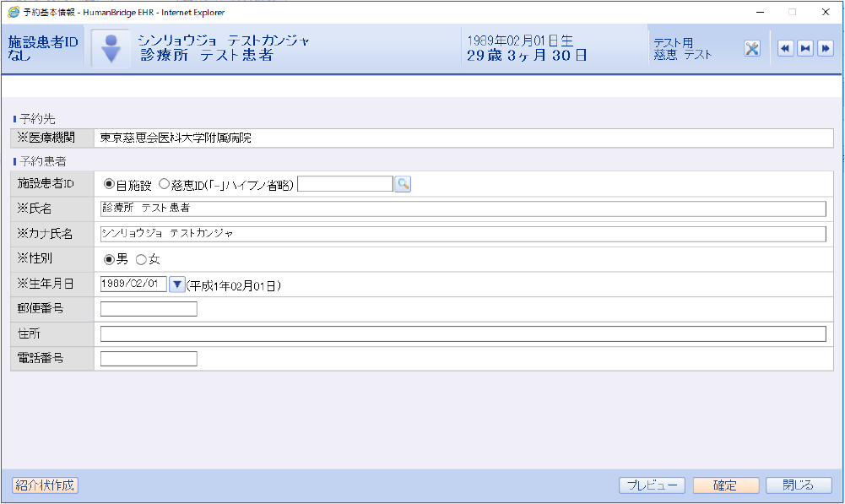Click the プレビュー button

click(x=652, y=485)
